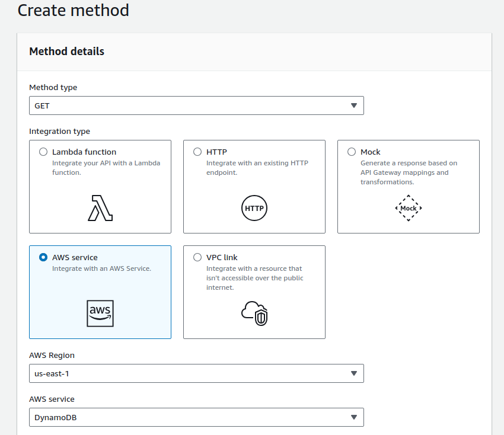Click the VPC link integration card
The width and height of the screenshot is (504, 435).
click(x=254, y=292)
